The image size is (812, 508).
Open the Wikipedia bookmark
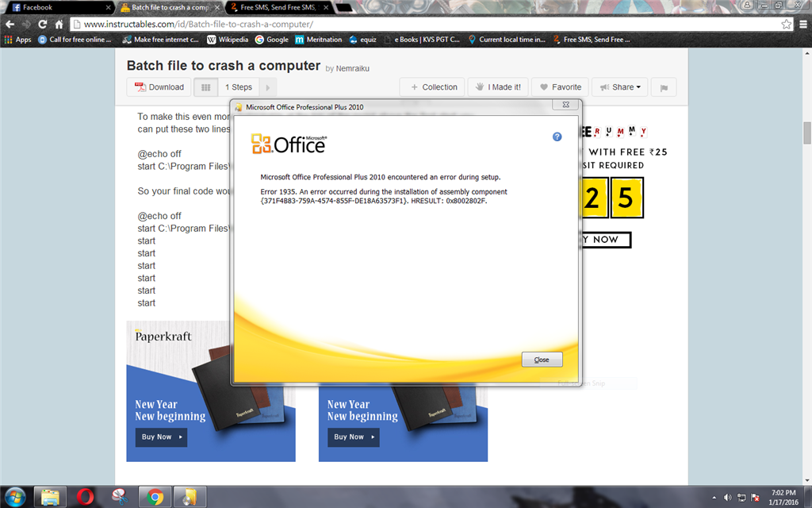click(x=228, y=40)
